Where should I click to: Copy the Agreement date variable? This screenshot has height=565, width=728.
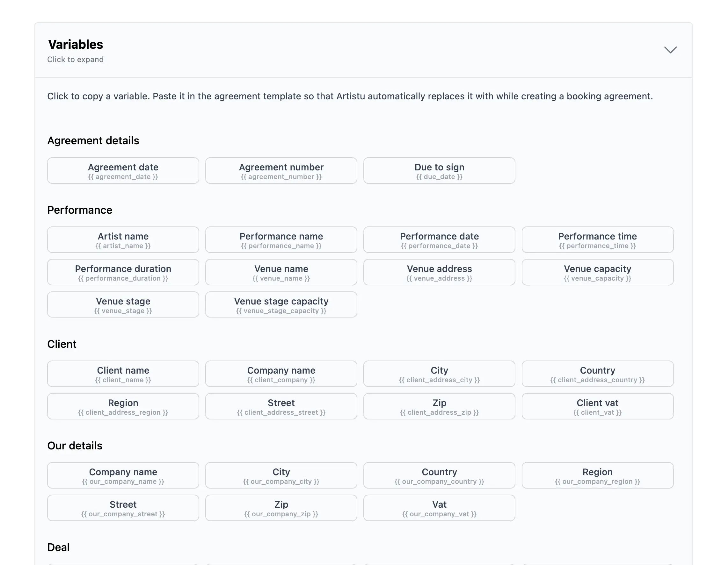coord(123,171)
